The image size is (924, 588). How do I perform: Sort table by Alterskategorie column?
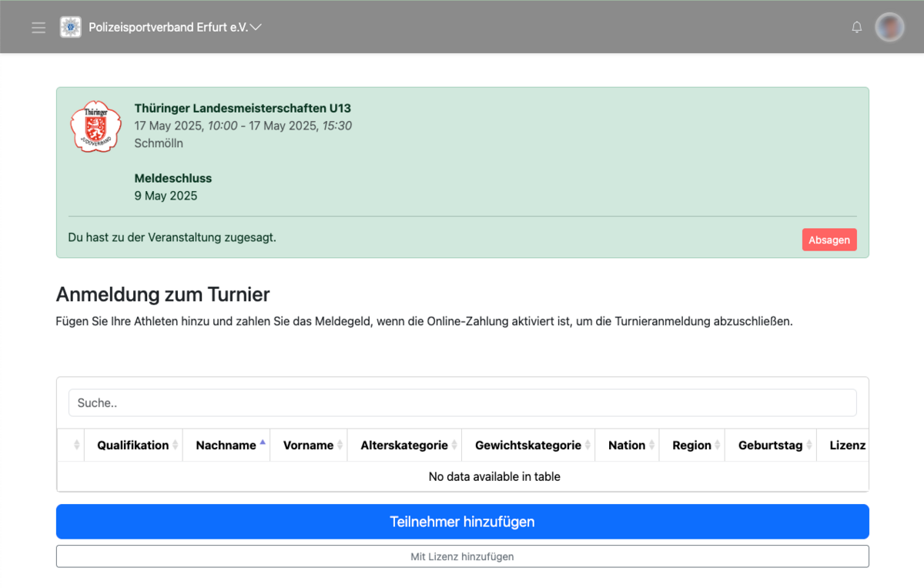click(x=404, y=445)
